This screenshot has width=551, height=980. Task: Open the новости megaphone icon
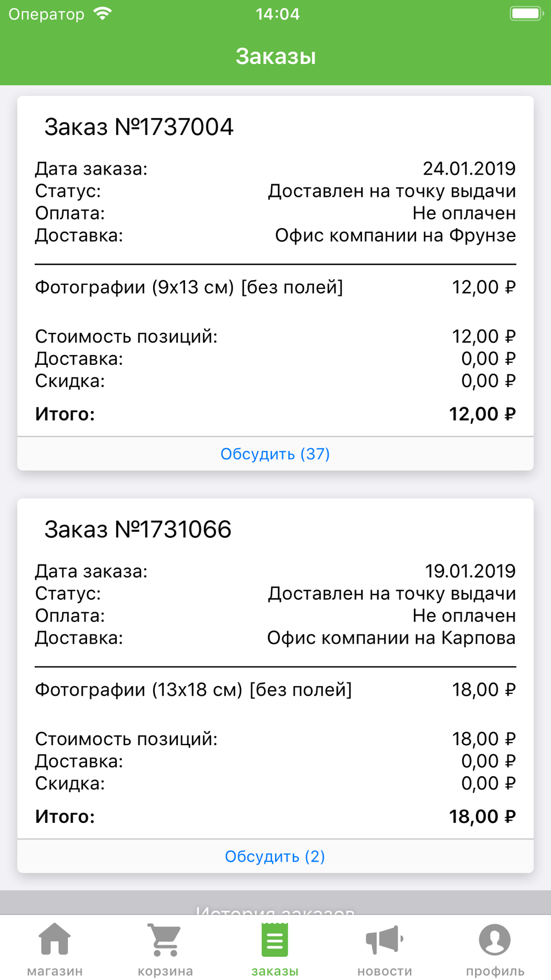tap(385, 940)
